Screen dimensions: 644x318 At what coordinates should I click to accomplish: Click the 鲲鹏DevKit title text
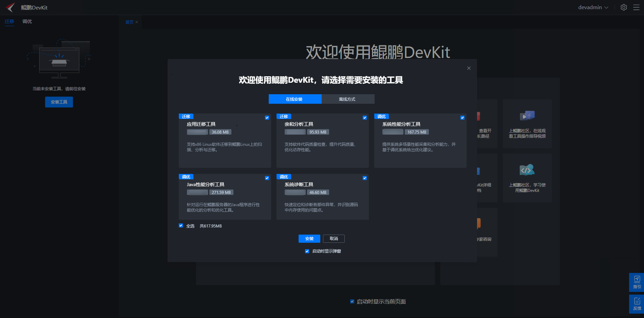[x=34, y=7]
